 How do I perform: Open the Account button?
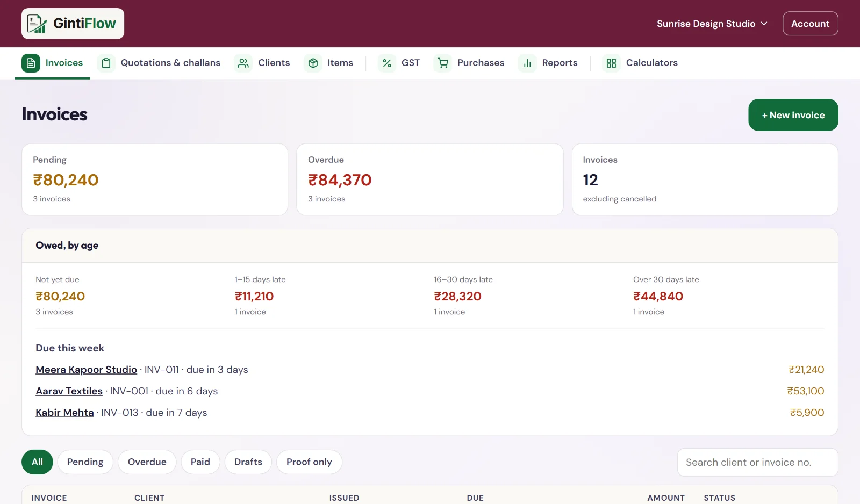810,24
